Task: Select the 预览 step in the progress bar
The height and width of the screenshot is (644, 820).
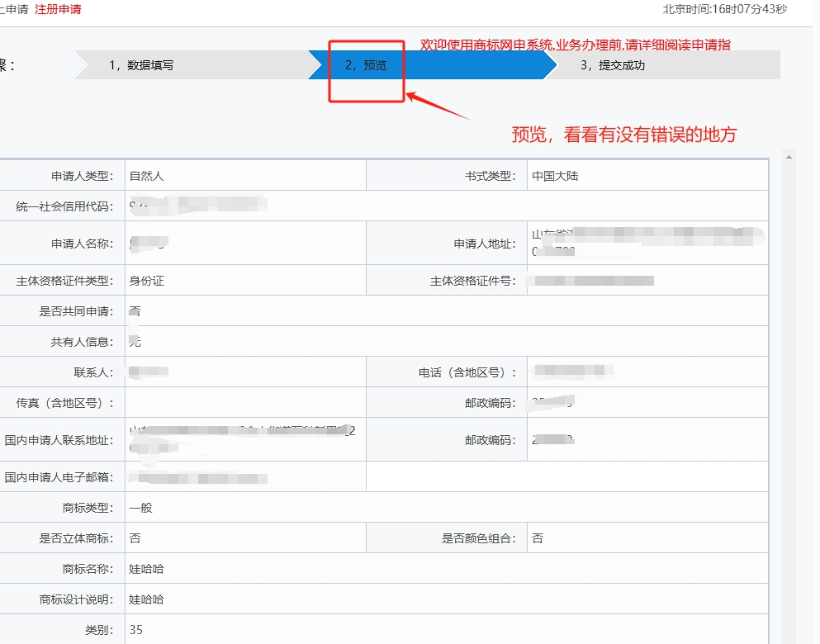Action: [366, 65]
